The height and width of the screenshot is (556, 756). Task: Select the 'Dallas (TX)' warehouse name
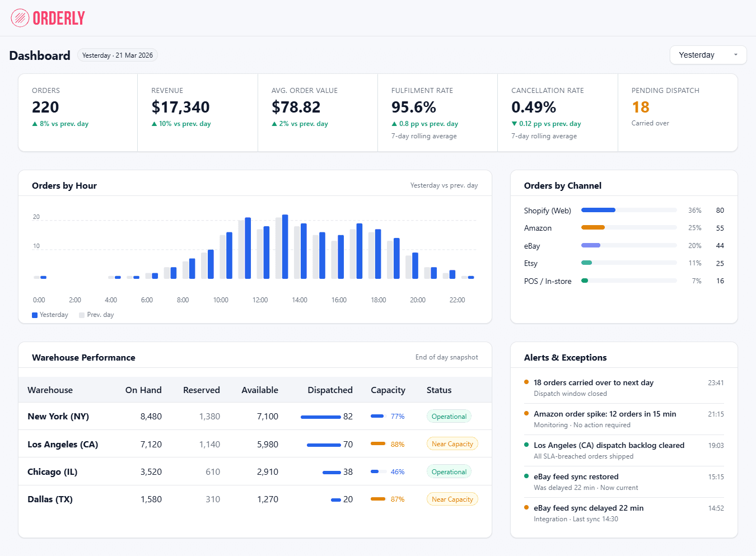point(50,499)
